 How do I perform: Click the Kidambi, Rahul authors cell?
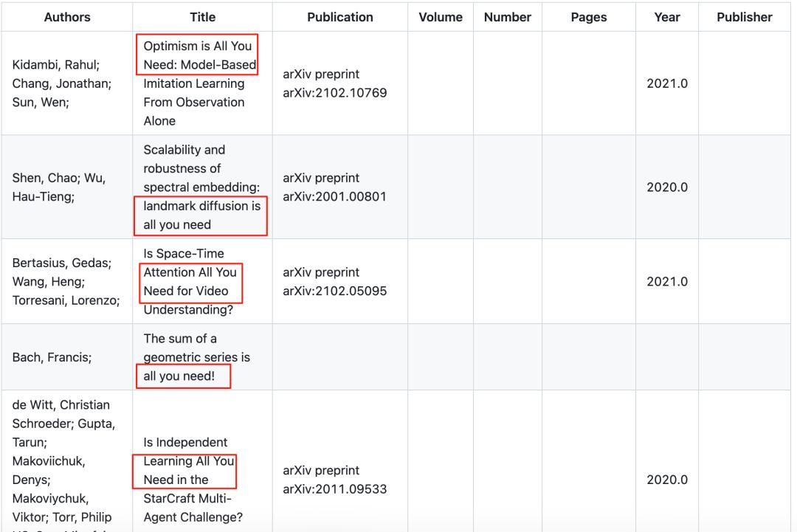pos(61,84)
